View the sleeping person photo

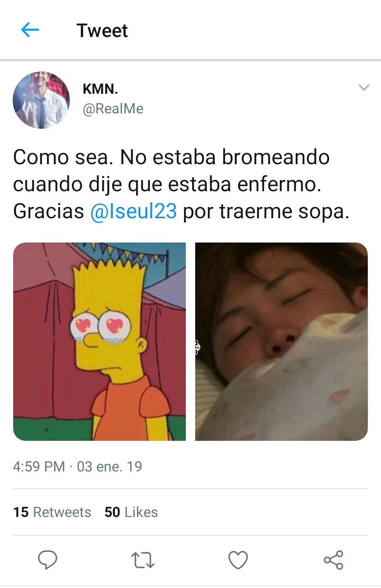tap(282, 342)
